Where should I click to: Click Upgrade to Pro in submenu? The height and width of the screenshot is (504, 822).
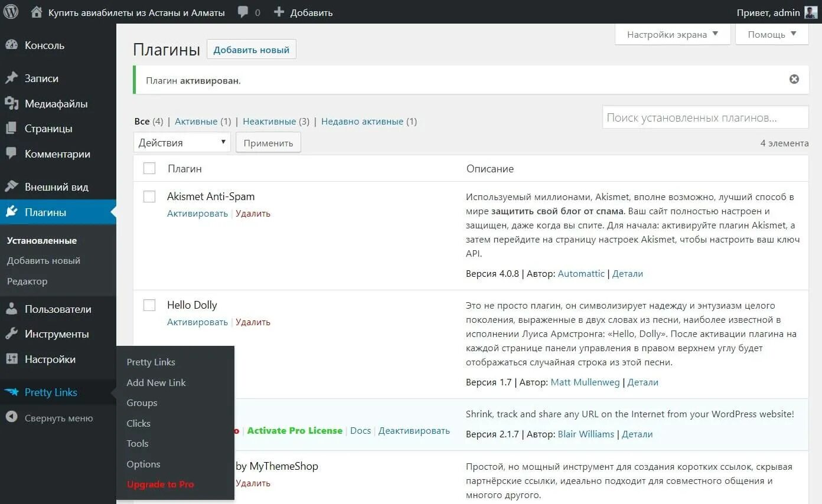pyautogui.click(x=160, y=484)
